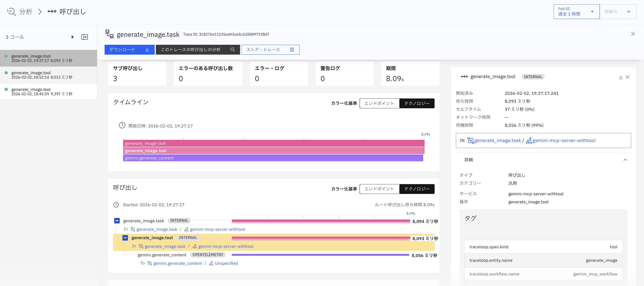Click download icon on generate_image.tool detail panel
The height and width of the screenshot is (286, 644).
tap(621, 77)
